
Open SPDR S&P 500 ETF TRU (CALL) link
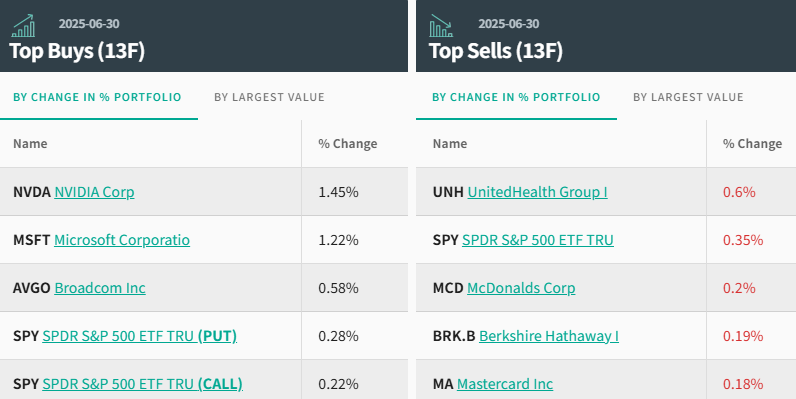tap(143, 384)
